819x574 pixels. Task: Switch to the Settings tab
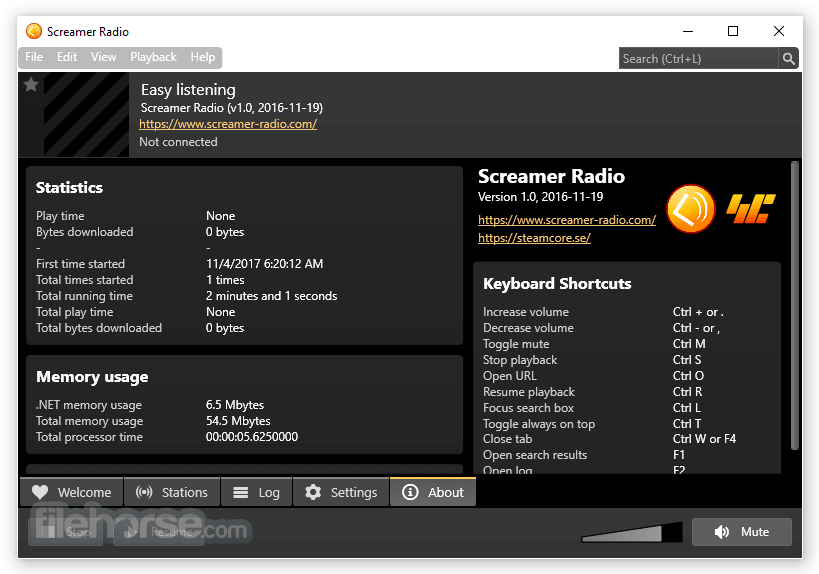pyautogui.click(x=341, y=492)
